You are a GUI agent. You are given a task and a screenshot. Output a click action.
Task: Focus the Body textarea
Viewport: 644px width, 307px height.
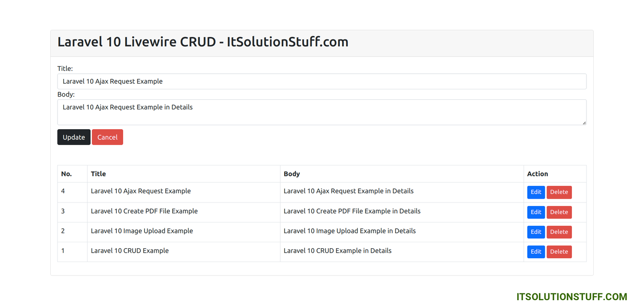321,112
